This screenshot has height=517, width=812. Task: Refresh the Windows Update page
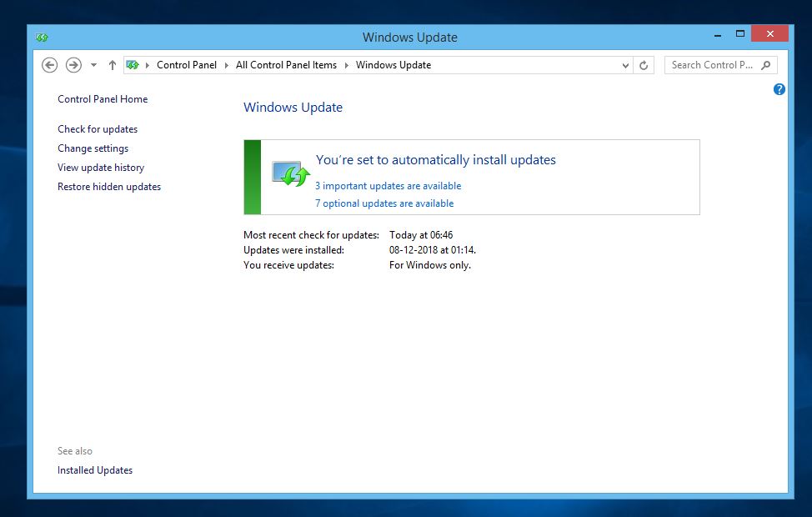644,65
